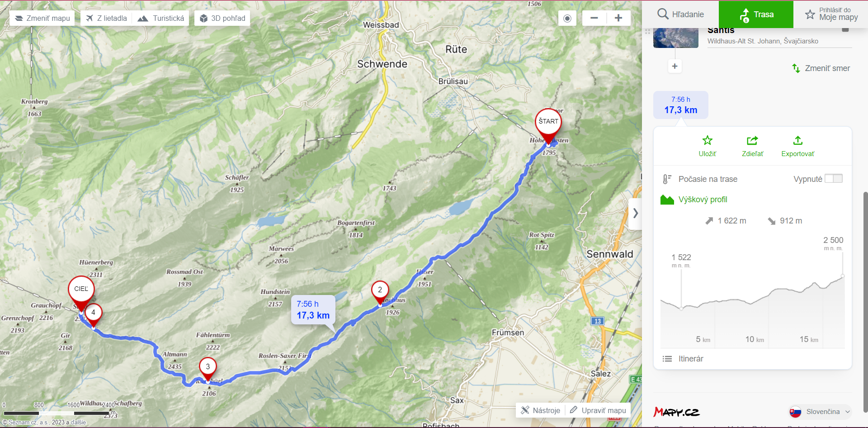This screenshot has width=868, height=428.
Task: Open Nástroje tools button
Action: 540,410
